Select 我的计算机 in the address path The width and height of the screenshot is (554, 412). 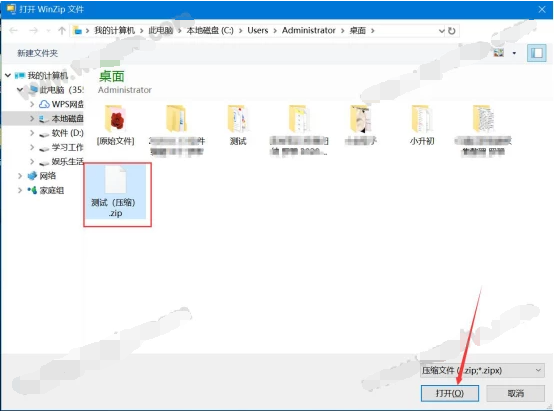114,31
